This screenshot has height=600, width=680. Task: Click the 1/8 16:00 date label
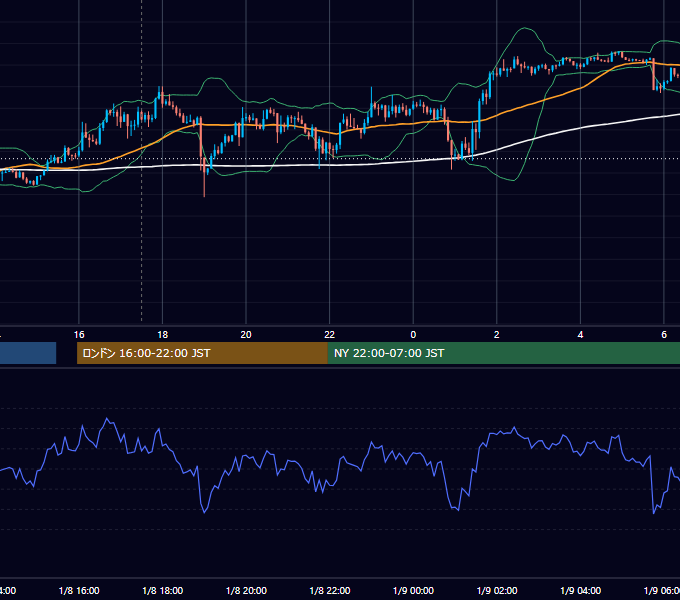pos(79,590)
